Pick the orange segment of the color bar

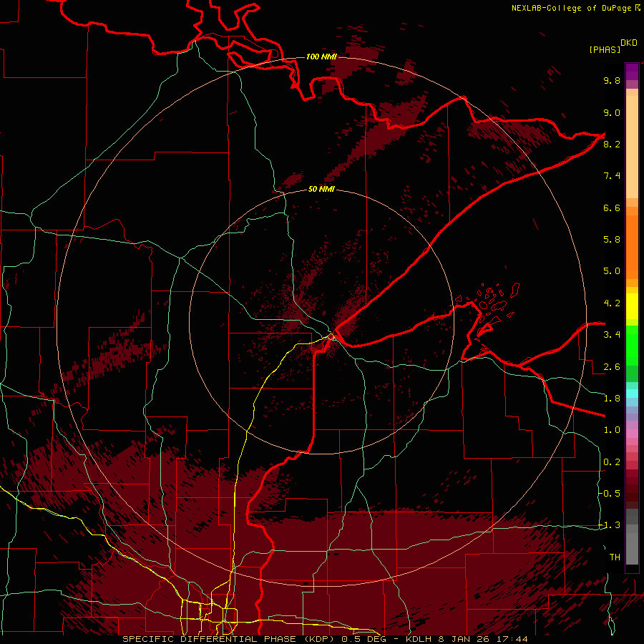click(x=632, y=246)
